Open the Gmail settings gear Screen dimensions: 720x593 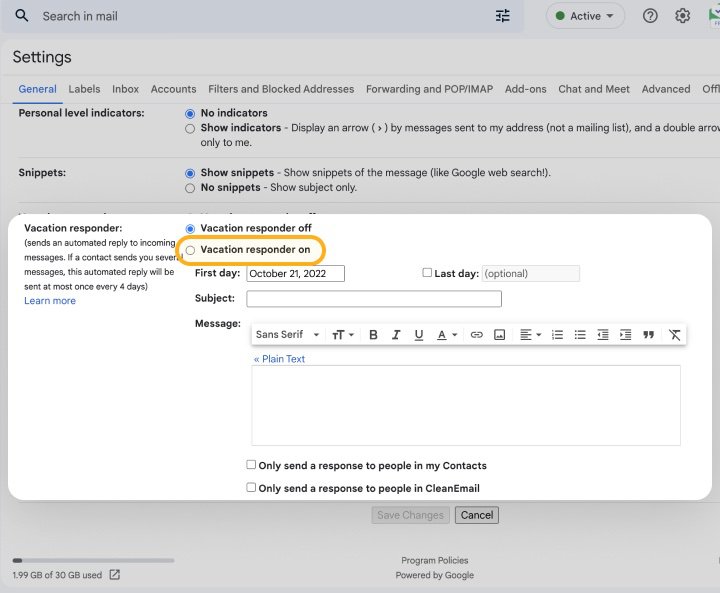(682, 16)
